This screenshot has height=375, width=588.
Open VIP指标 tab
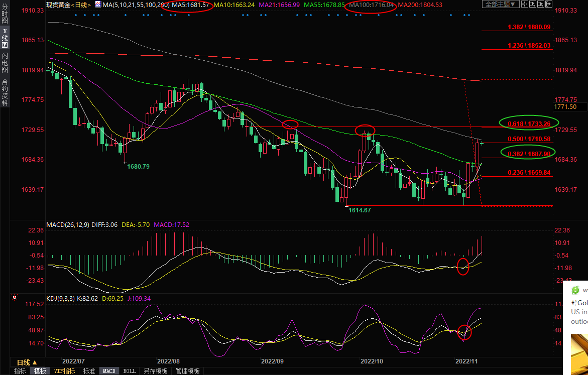click(65, 371)
